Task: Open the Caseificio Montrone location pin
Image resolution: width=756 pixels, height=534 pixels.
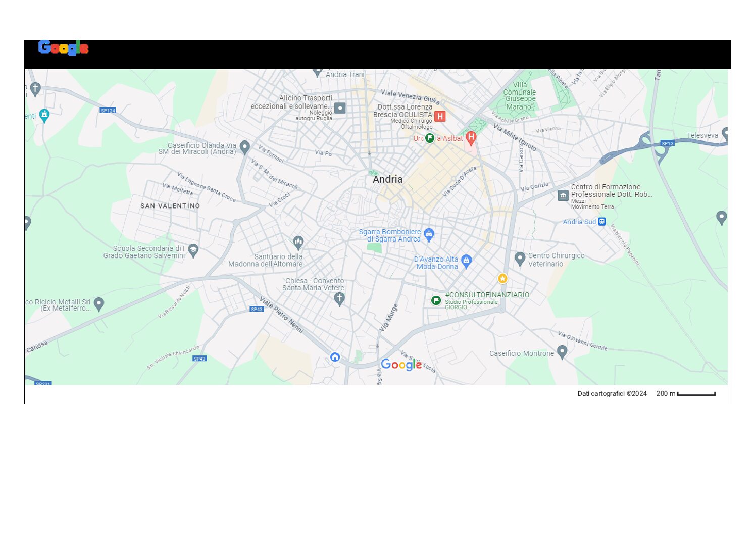Action: (x=562, y=352)
